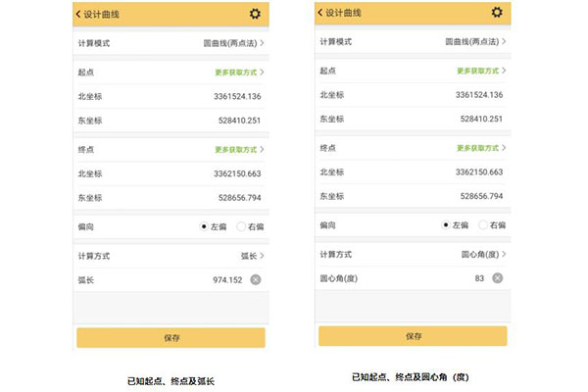Image resolution: width=588 pixels, height=392 pixels.
Task: Choose 右偏 option on the right phone screen
Action: [485, 224]
